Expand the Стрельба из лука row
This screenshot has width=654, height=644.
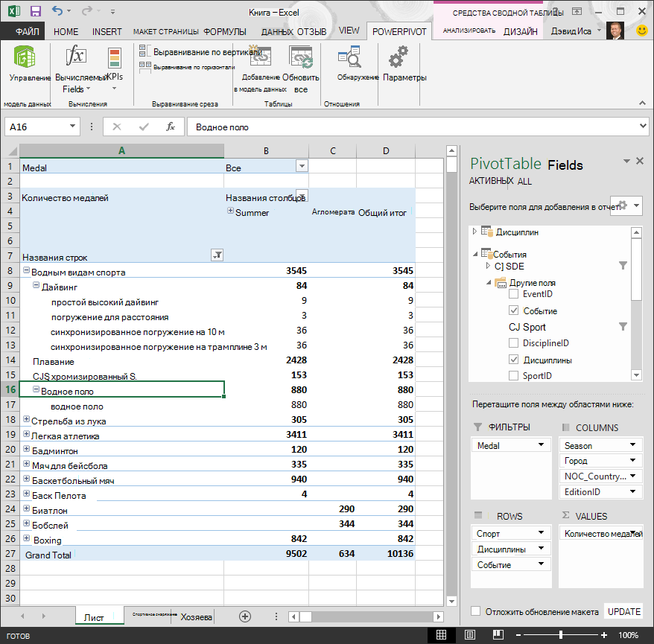pyautogui.click(x=26, y=419)
